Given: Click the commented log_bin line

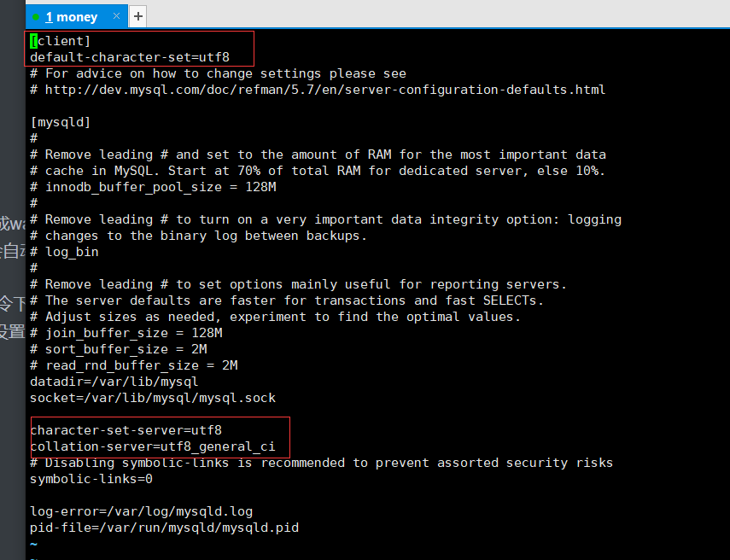Looking at the screenshot, I should [x=71, y=252].
